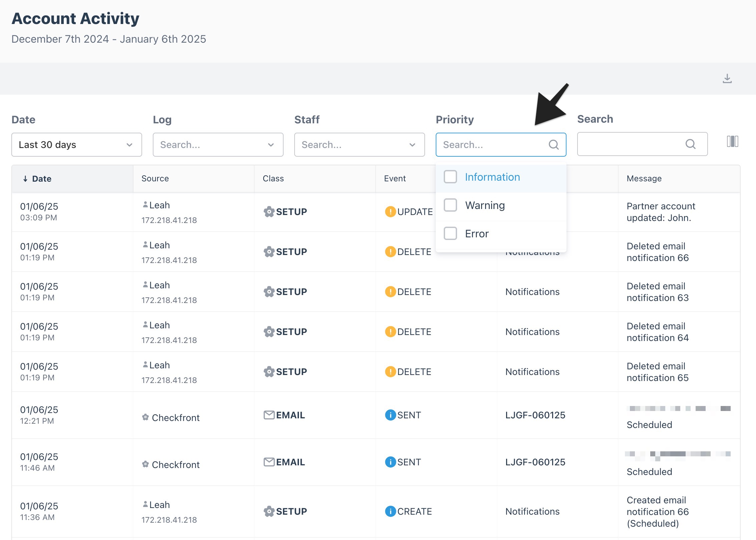The width and height of the screenshot is (756, 540).
Task: Open the column chooser icon
Action: pos(732,141)
